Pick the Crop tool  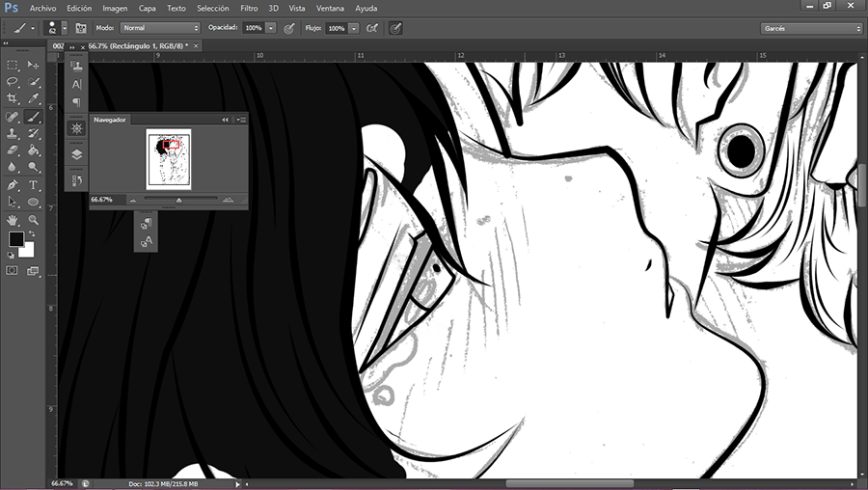13,98
